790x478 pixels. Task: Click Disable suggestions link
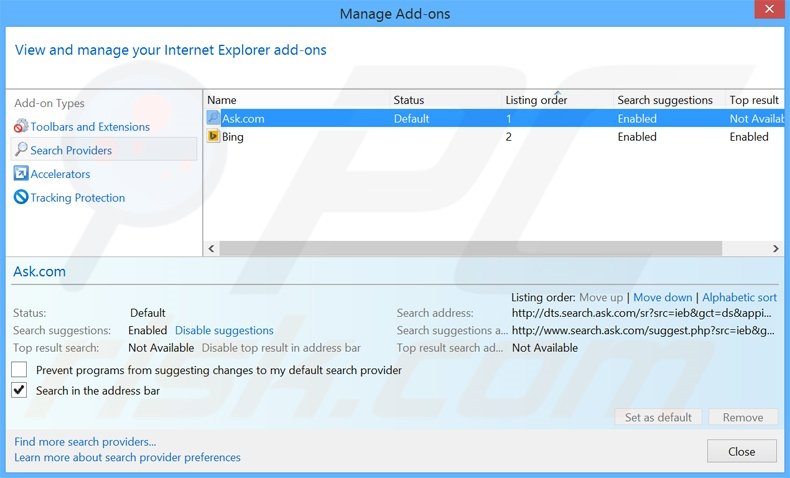pos(224,330)
